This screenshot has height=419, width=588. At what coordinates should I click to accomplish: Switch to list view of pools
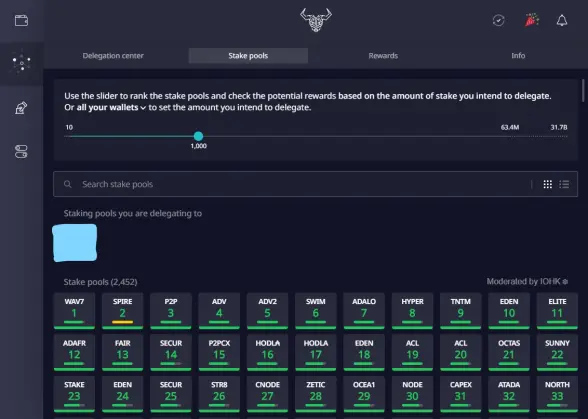[x=564, y=184]
